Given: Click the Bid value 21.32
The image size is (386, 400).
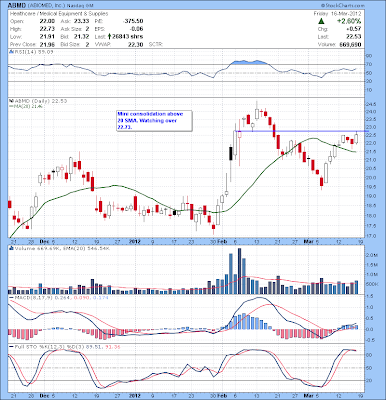Looking at the screenshot, I should pos(82,37).
